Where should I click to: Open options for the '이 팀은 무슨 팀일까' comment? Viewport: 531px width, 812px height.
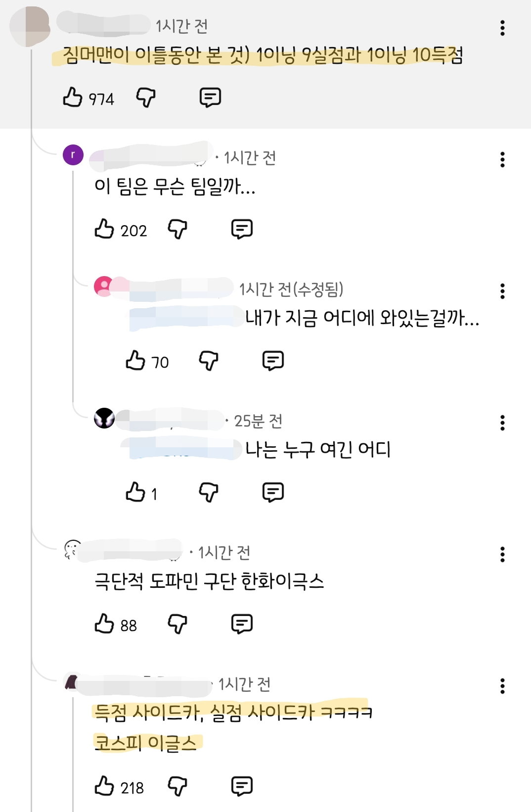click(502, 159)
